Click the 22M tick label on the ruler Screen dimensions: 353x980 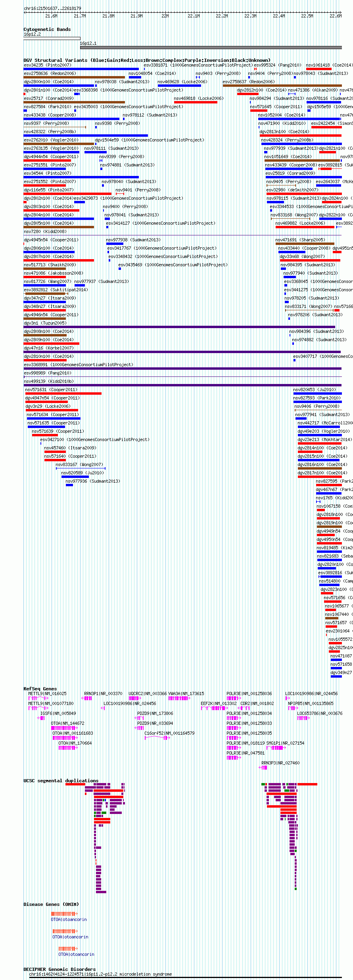pyautogui.click(x=165, y=16)
